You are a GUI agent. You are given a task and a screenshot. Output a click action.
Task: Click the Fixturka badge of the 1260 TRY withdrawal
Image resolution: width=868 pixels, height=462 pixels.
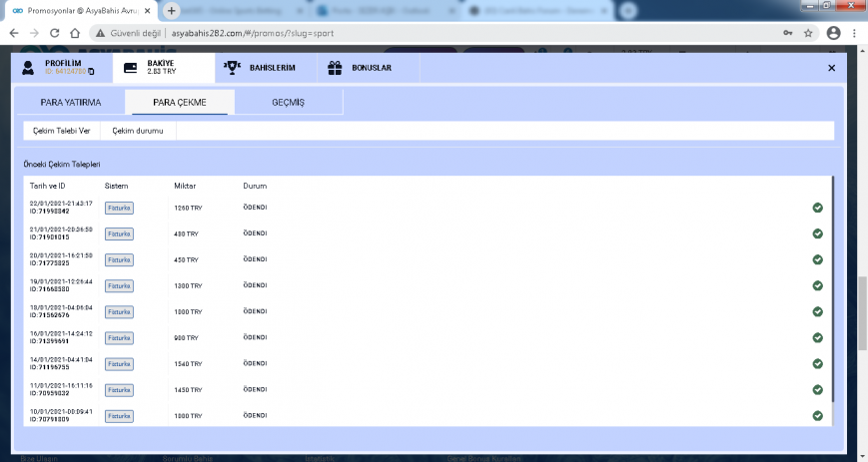[119, 208]
